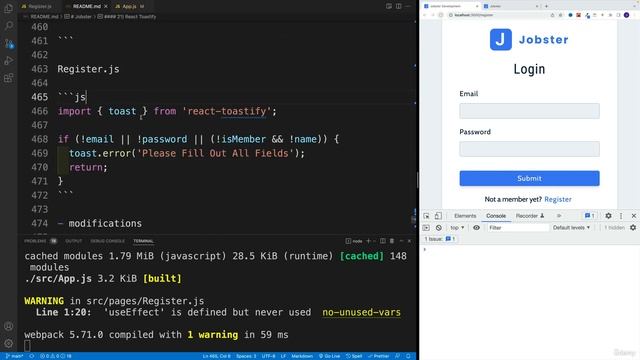640x360 pixels.
Task: Switch to the App.js editor tab
Action: (x=129, y=7)
